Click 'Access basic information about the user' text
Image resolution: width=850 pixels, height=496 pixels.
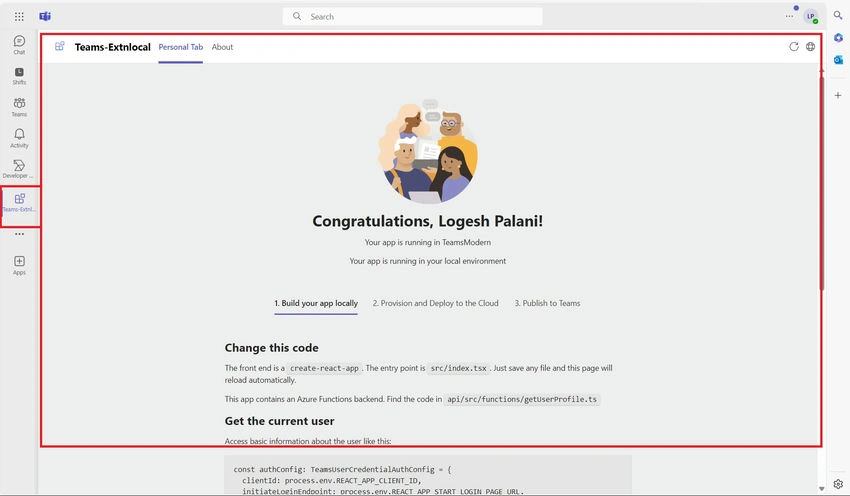tap(308, 441)
